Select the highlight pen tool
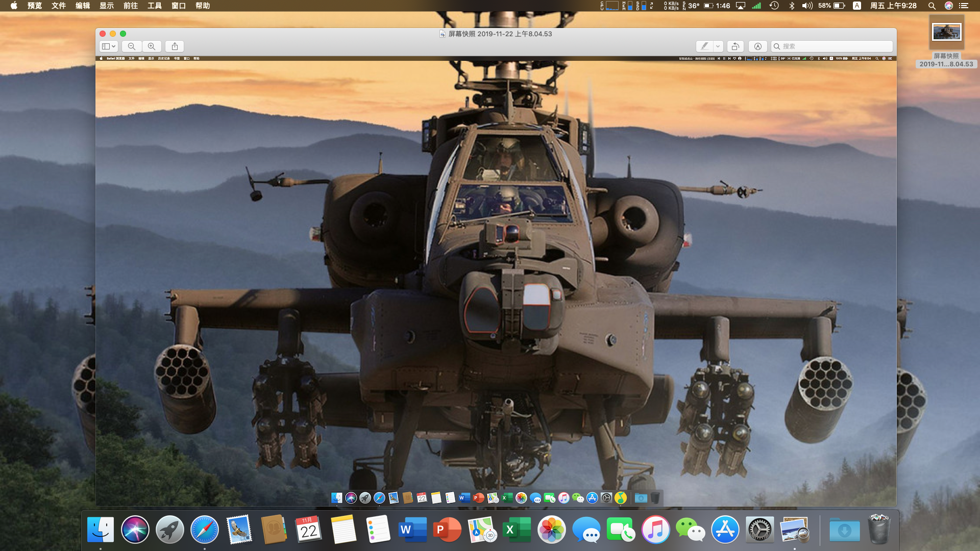This screenshot has width=980, height=551. [704, 46]
